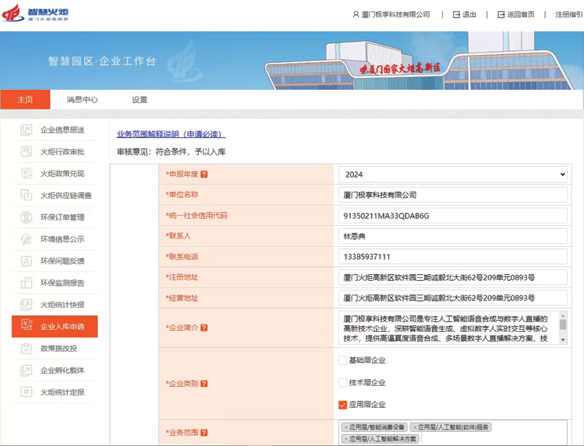Screen dimensions: 584x446
Task: Open the 业务范围解释说明（申请必读）link
Action: pos(171,134)
